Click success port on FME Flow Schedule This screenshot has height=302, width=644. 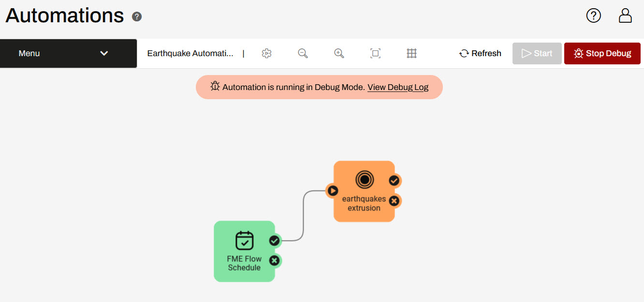(x=275, y=241)
